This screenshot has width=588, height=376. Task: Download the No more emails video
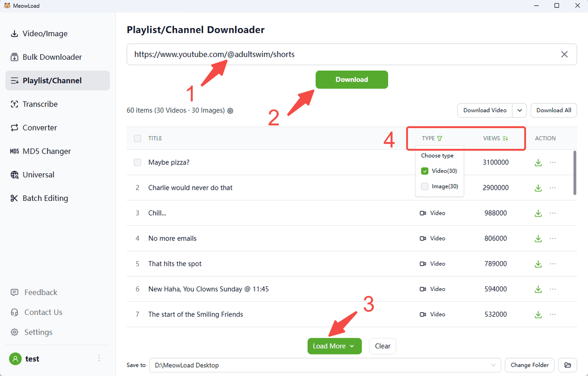[538, 239]
